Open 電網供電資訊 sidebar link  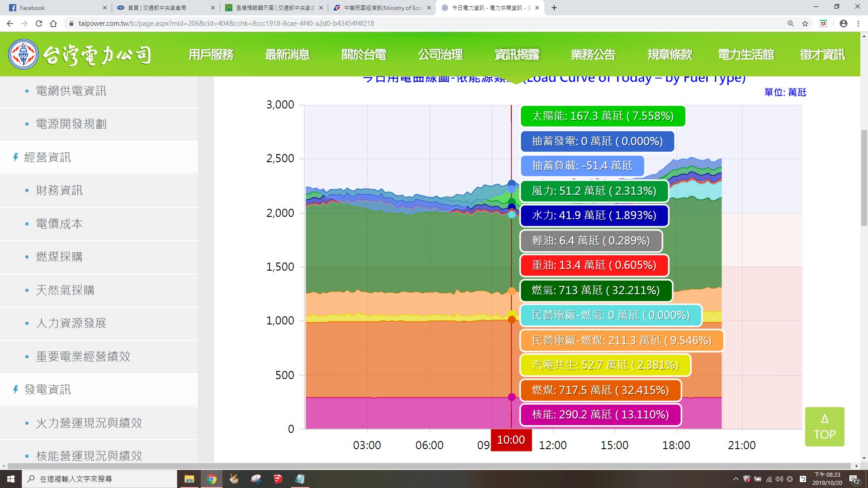[71, 91]
